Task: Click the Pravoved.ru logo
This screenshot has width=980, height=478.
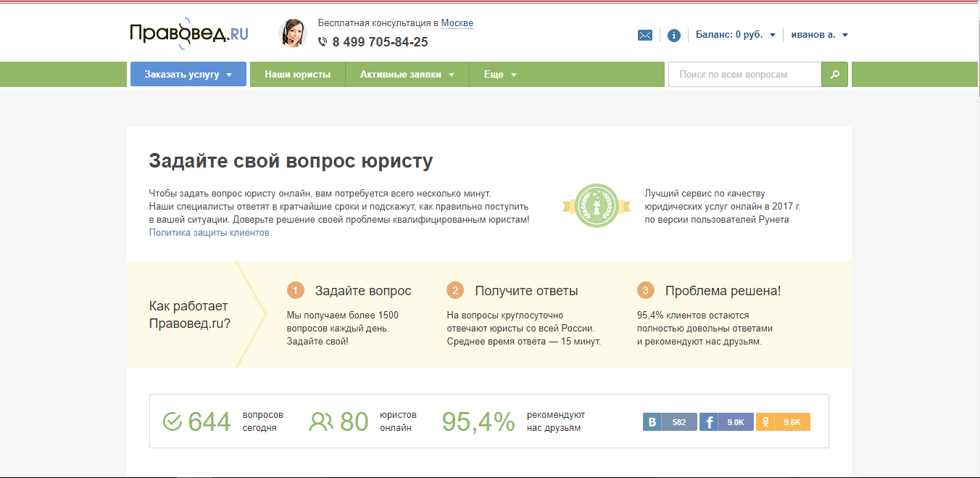Action: (x=188, y=34)
